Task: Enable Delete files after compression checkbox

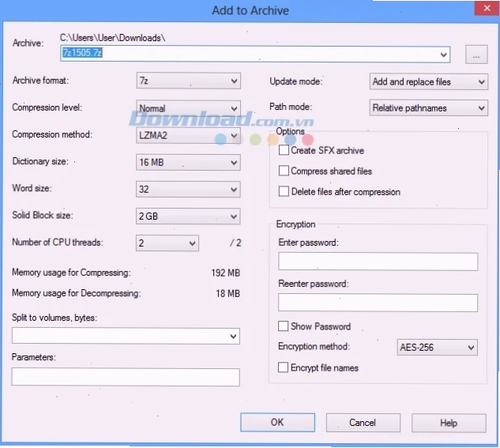Action: pos(284,192)
